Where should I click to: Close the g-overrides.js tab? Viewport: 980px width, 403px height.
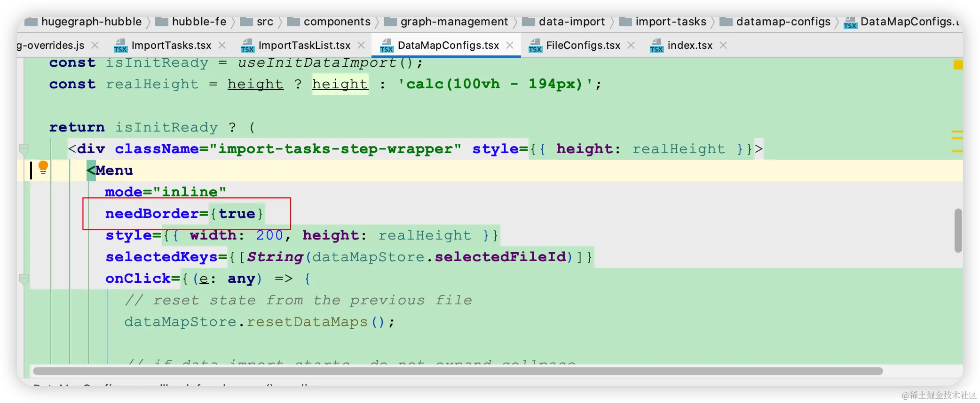click(x=95, y=45)
